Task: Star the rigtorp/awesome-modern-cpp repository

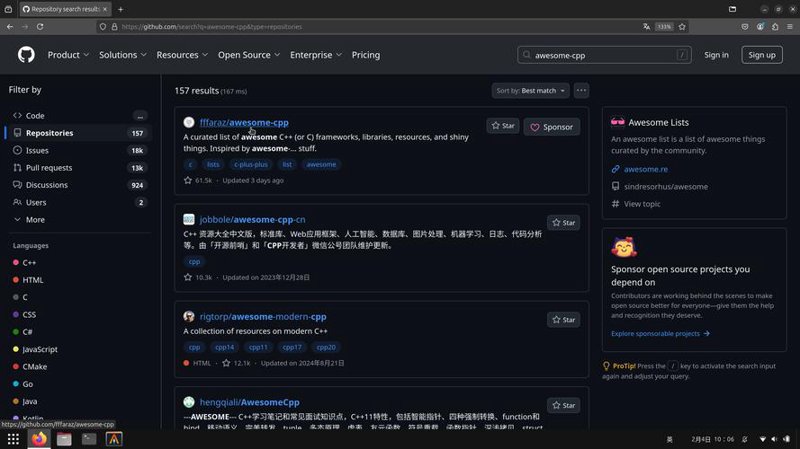Action: (x=563, y=320)
